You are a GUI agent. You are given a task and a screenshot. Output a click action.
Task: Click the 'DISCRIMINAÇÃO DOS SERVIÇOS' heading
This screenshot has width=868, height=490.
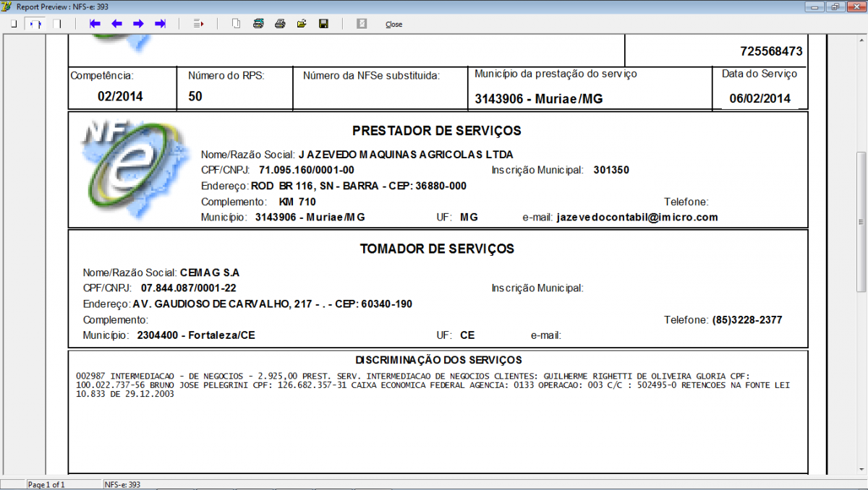point(438,359)
